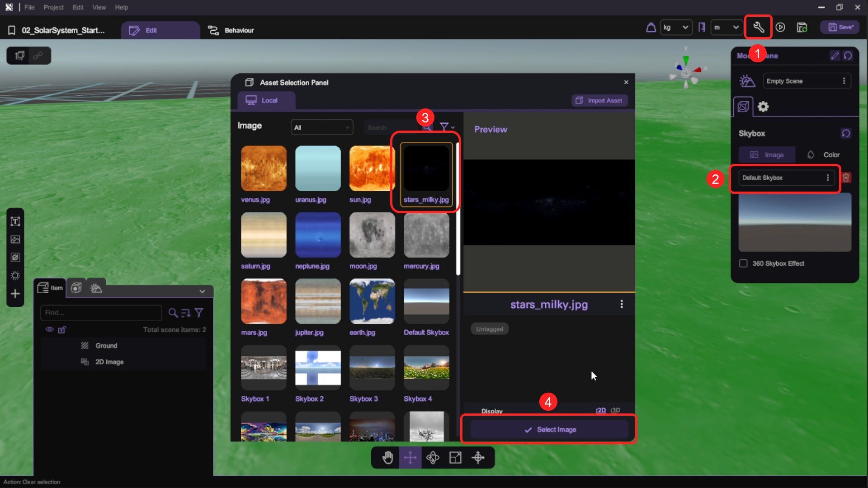This screenshot has height=488, width=868.
Task: Open the kg mass unit dropdown
Action: tap(676, 28)
